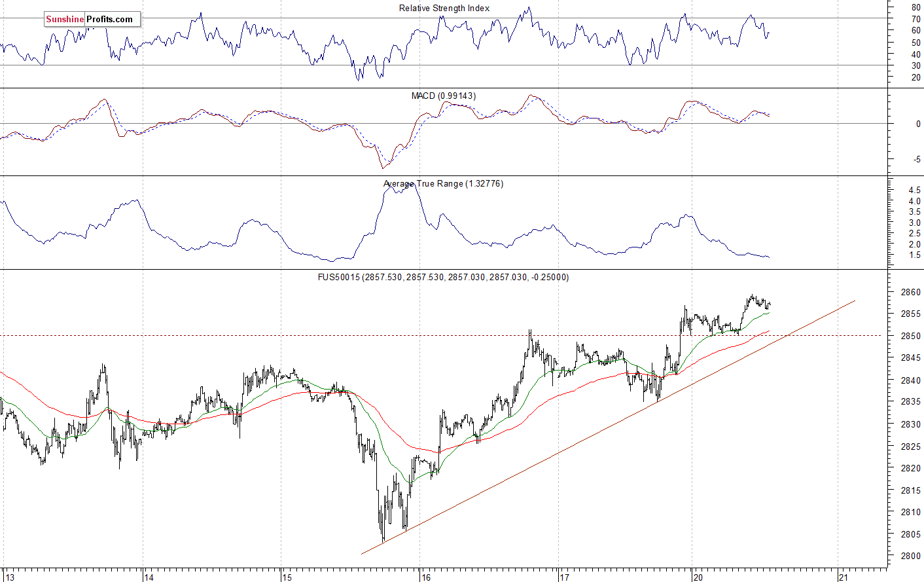Click date label 21 on time axis
Screen dimensions: 924x582
(844, 577)
